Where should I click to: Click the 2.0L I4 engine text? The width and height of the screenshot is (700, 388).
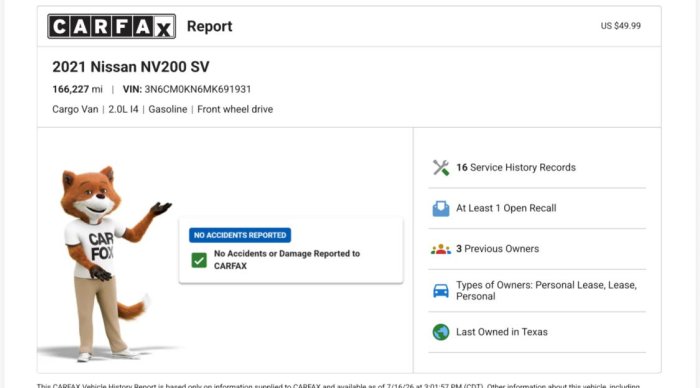point(123,109)
